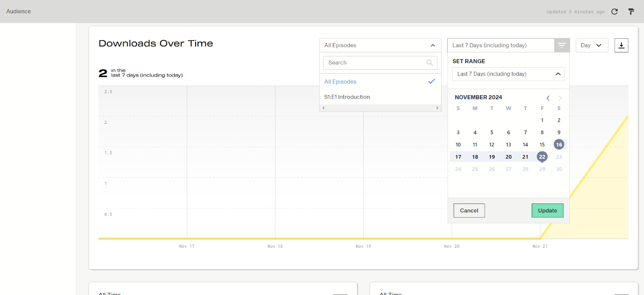The width and height of the screenshot is (644, 295).
Task: Click November 13 date cell
Action: [x=509, y=145]
